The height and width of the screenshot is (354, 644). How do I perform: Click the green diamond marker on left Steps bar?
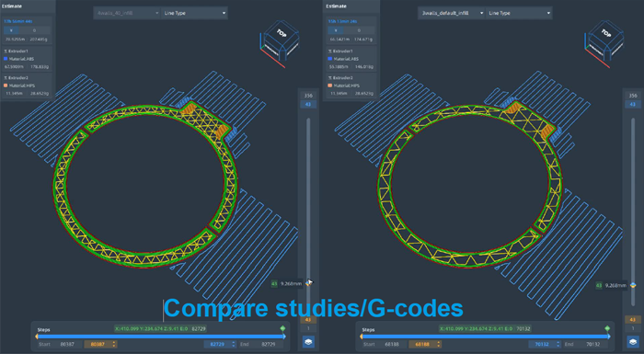pyautogui.click(x=282, y=328)
